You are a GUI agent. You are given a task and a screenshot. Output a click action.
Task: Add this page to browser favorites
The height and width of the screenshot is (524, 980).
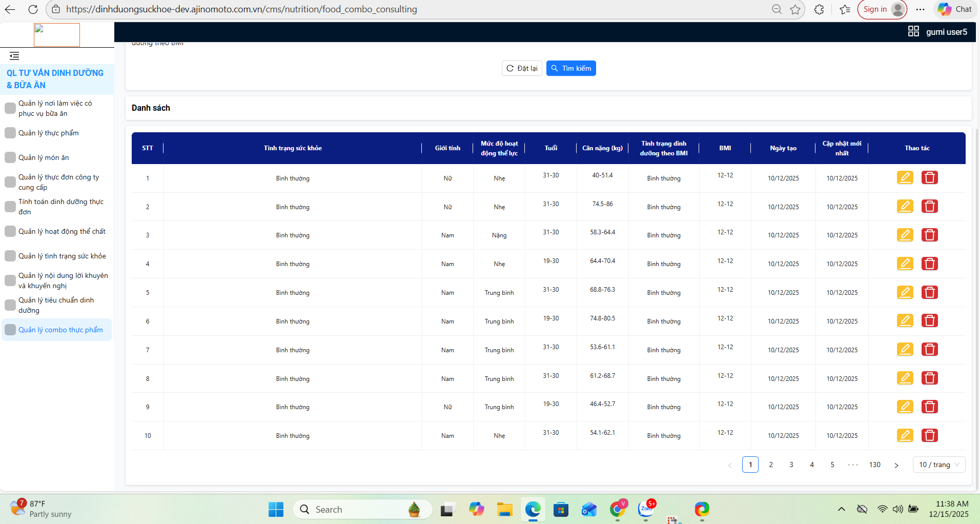(x=795, y=9)
